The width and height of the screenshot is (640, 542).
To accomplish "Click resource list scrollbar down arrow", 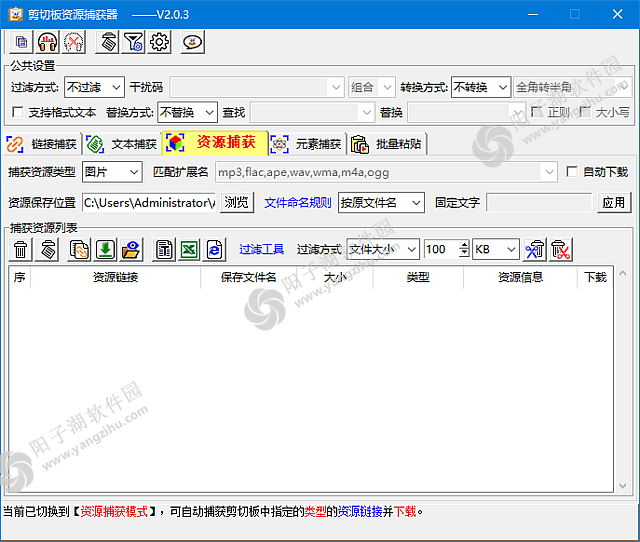I will click(622, 486).
